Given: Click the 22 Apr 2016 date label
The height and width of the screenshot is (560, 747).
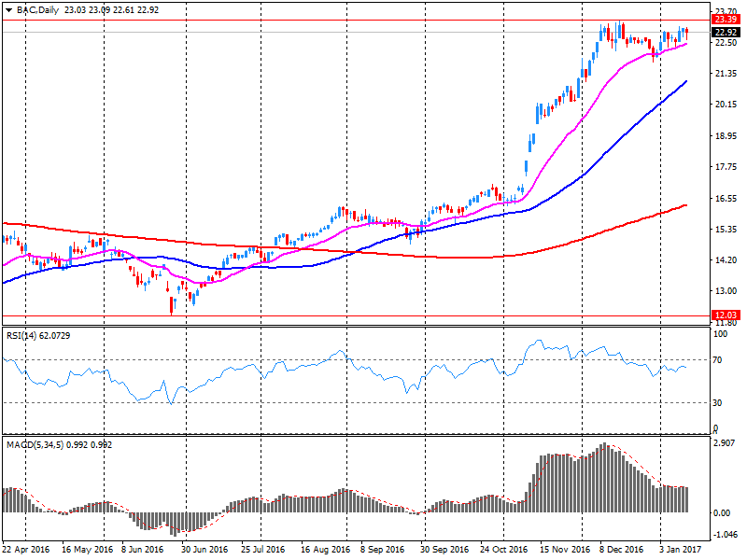Looking at the screenshot, I should point(26,550).
